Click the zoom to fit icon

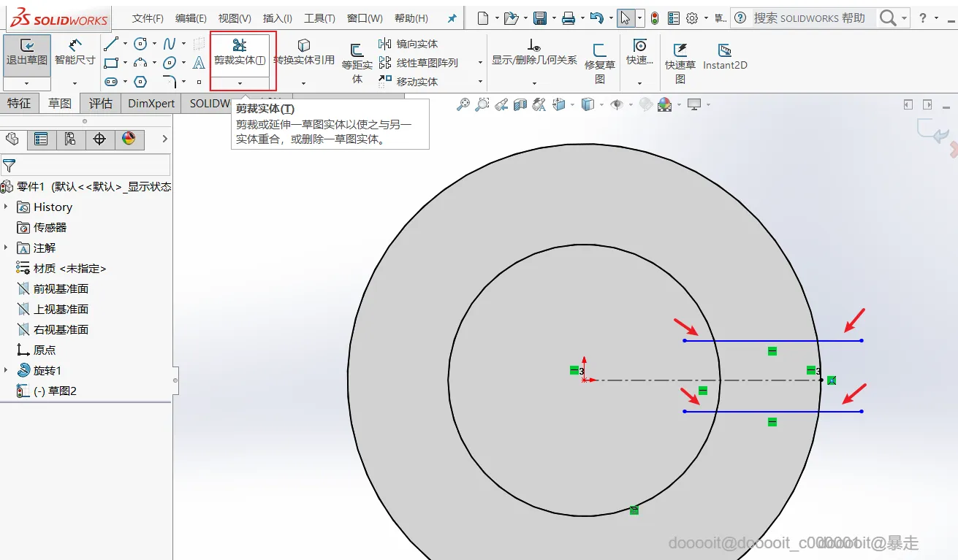[463, 105]
